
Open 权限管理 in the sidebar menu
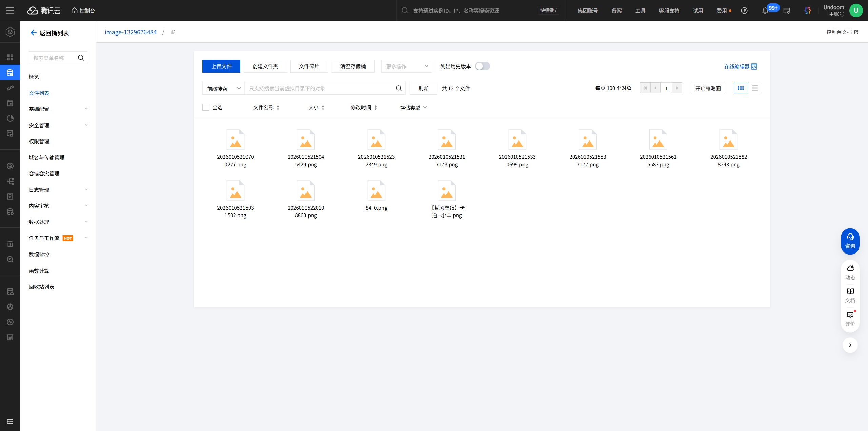click(x=39, y=141)
